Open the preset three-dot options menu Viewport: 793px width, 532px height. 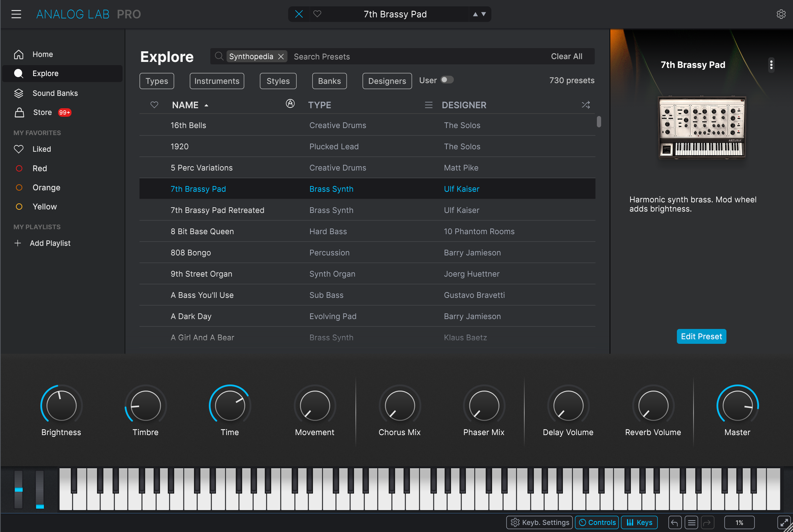(x=771, y=65)
